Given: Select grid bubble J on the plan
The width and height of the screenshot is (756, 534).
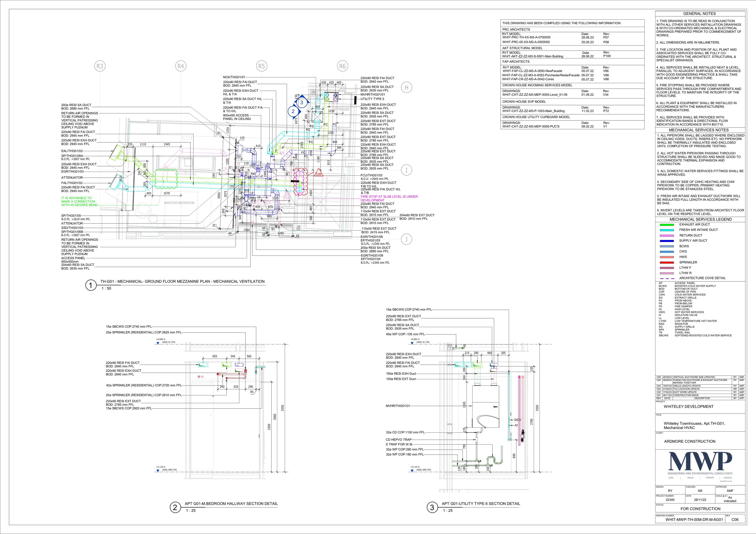Looking at the screenshot, I should point(406,239).
